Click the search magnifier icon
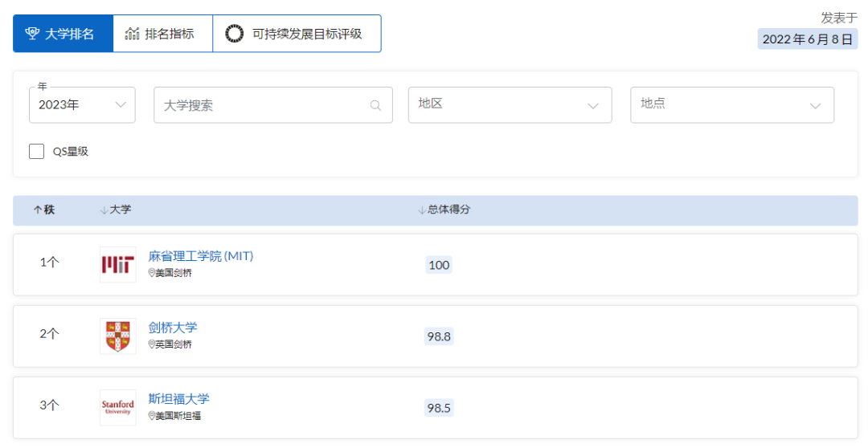Viewport: 868px width, 448px height. [x=375, y=105]
